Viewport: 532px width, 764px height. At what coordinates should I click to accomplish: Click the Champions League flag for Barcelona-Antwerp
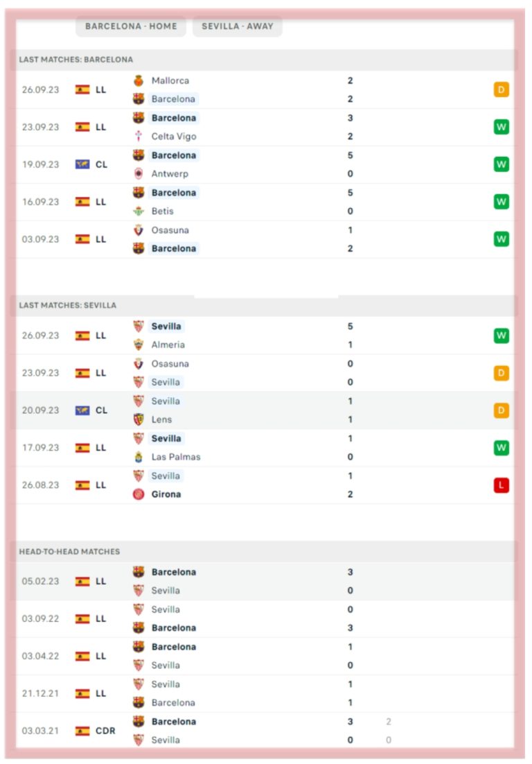coord(82,165)
